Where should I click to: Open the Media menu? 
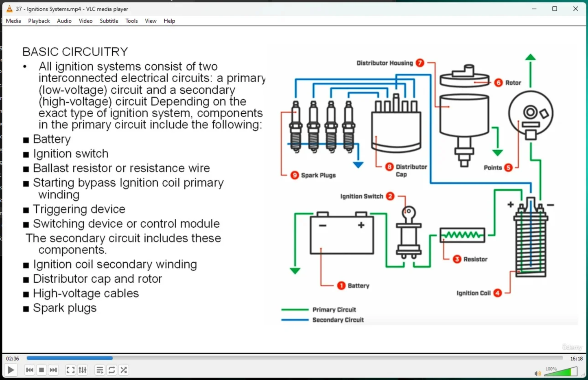point(13,21)
